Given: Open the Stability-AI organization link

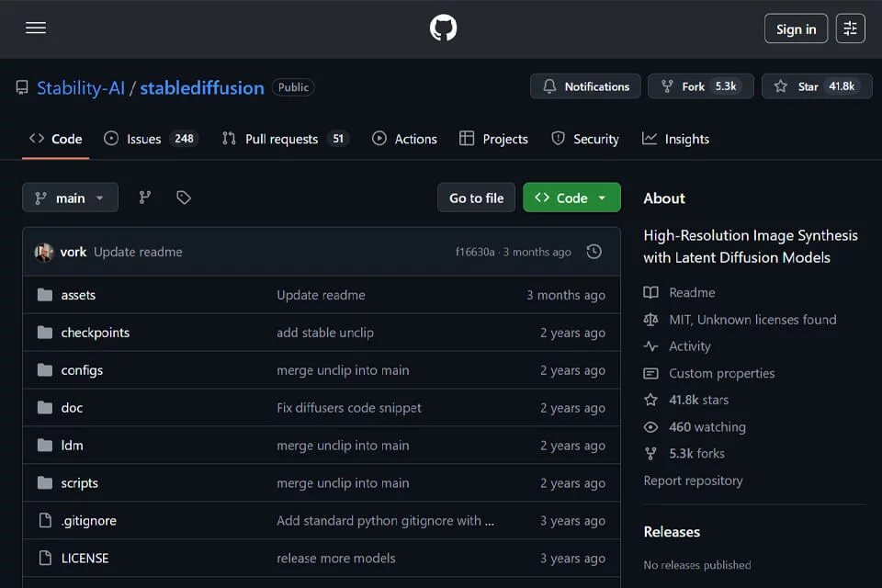Looking at the screenshot, I should click(81, 88).
